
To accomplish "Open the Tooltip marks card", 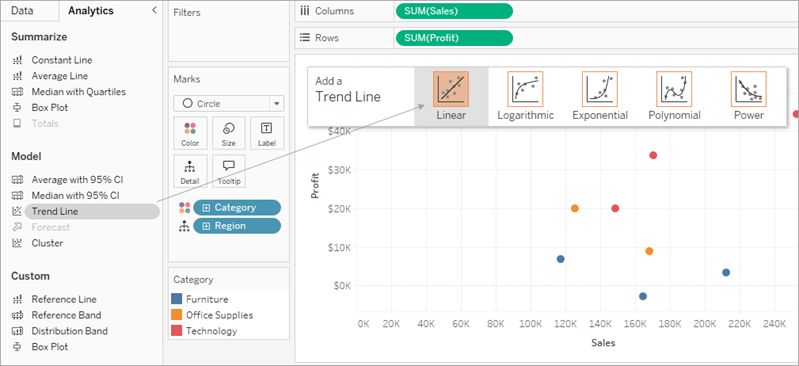I will pos(228,172).
